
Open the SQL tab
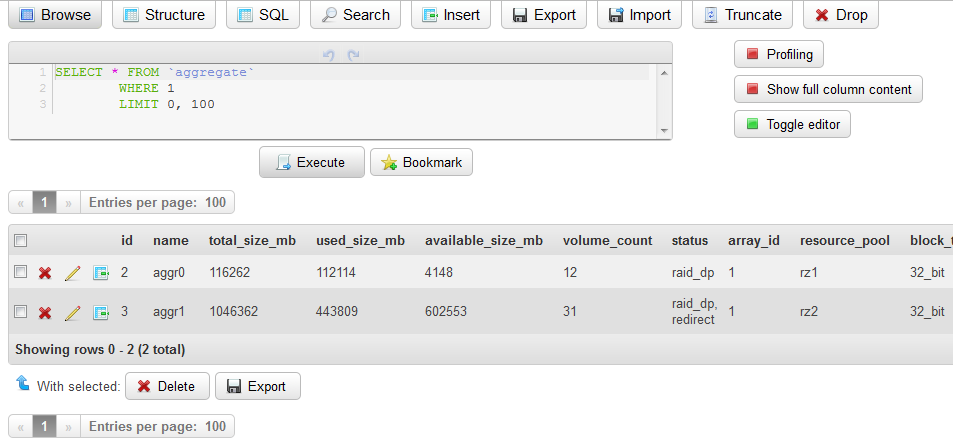(x=263, y=15)
